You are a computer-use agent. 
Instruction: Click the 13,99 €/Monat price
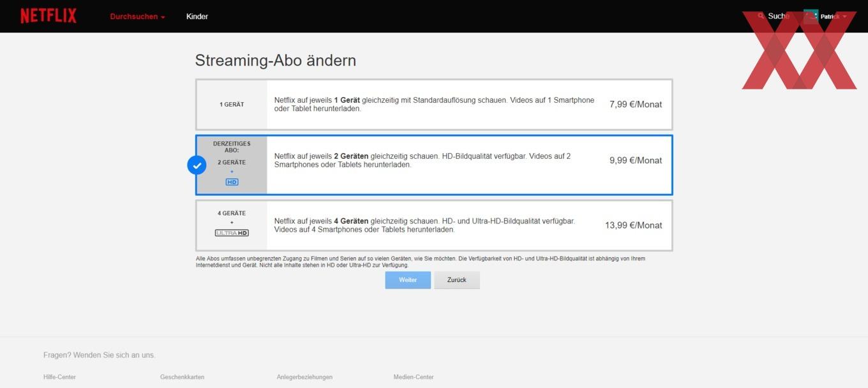pos(634,225)
